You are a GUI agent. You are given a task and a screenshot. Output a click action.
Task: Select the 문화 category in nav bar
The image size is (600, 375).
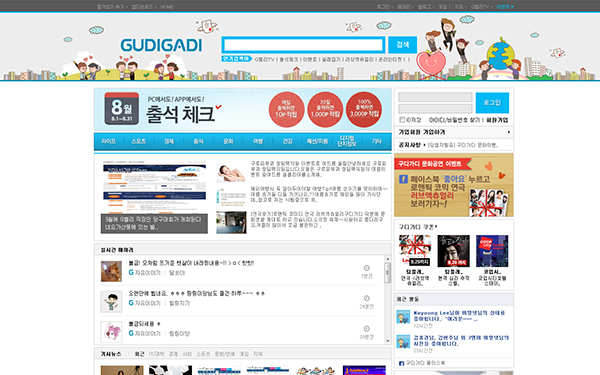click(228, 141)
